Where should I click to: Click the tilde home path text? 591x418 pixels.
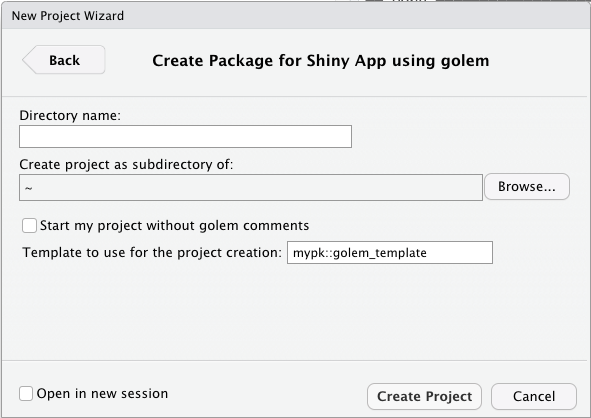point(29,188)
